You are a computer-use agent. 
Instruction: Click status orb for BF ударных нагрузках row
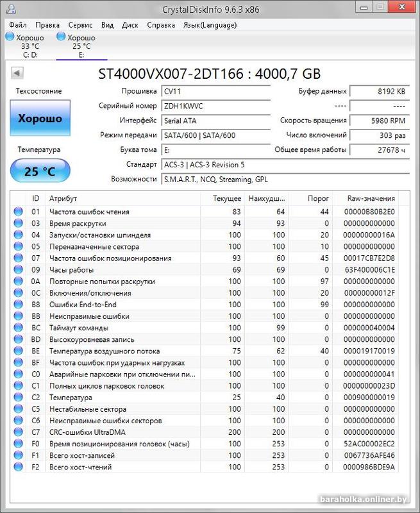[19, 362]
